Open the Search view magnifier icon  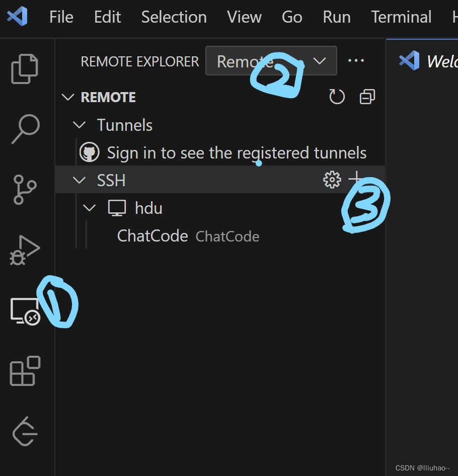(26, 129)
